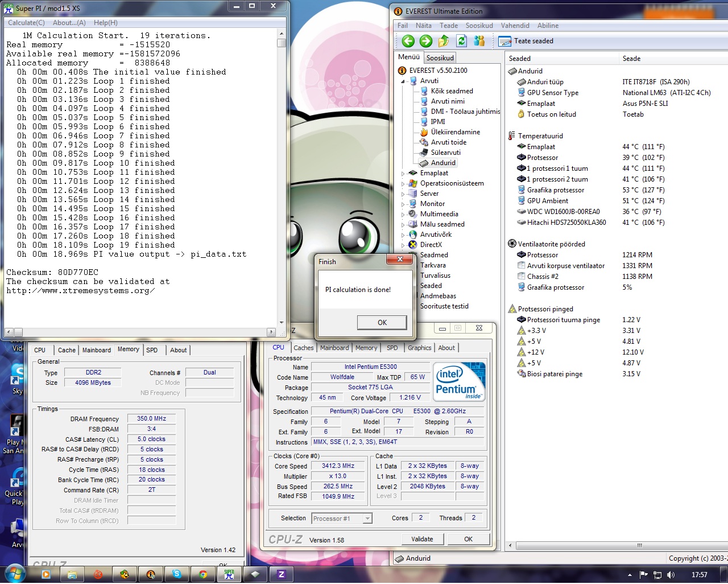Expand the Operatsioonisüsteem tree node

pos(403,184)
